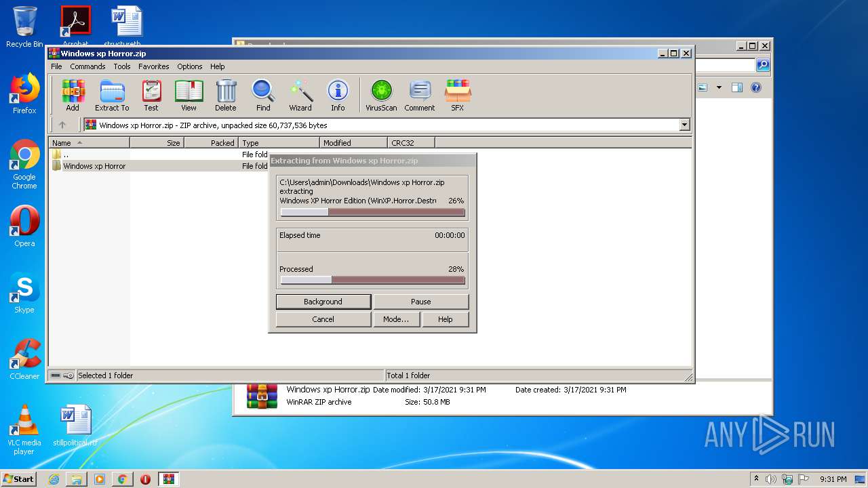Open VLC media player shortcut
868x488 pixels.
click(x=24, y=430)
